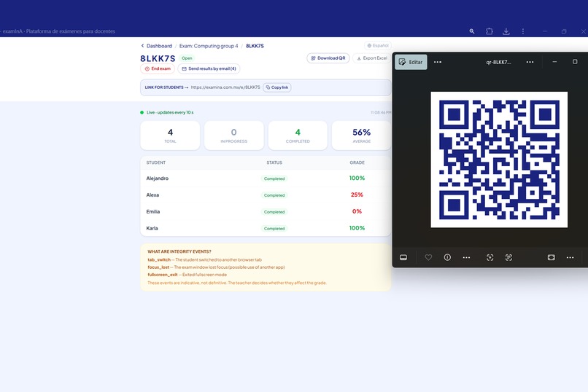
Task: Click Karla's Completed status badge
Action: click(x=274, y=228)
